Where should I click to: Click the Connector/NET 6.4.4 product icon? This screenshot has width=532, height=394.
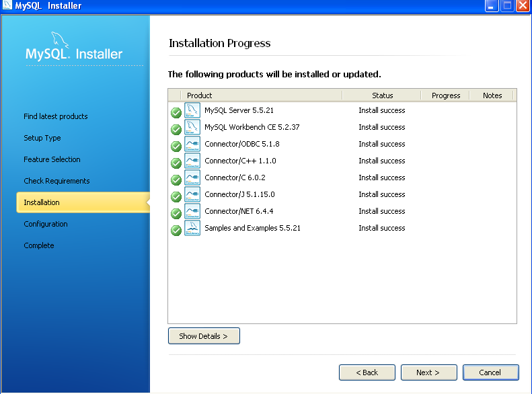(192, 211)
